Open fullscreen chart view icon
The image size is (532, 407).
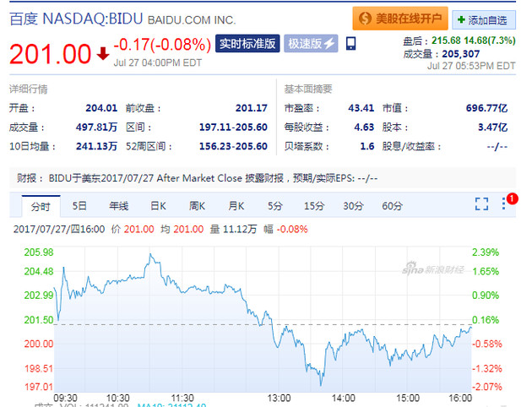[481, 203]
